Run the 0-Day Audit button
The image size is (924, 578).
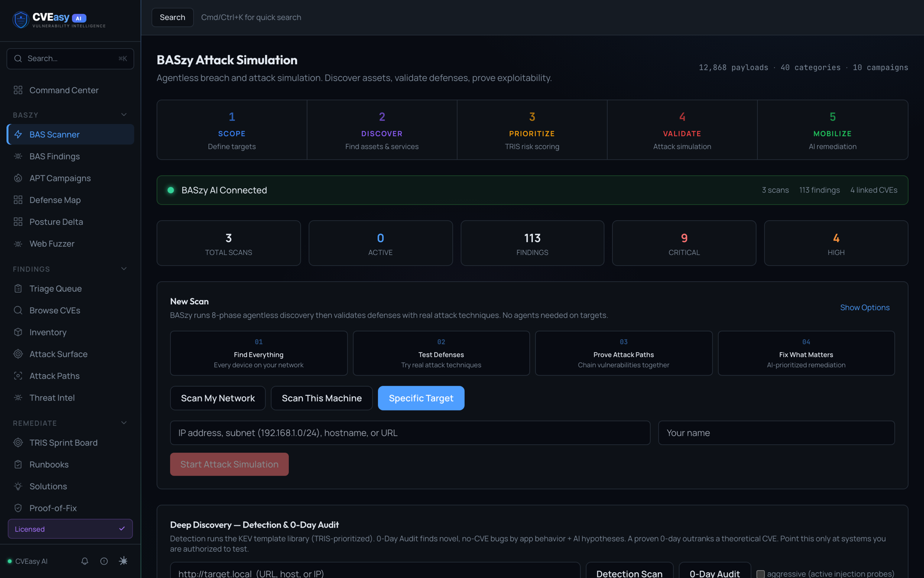point(715,571)
